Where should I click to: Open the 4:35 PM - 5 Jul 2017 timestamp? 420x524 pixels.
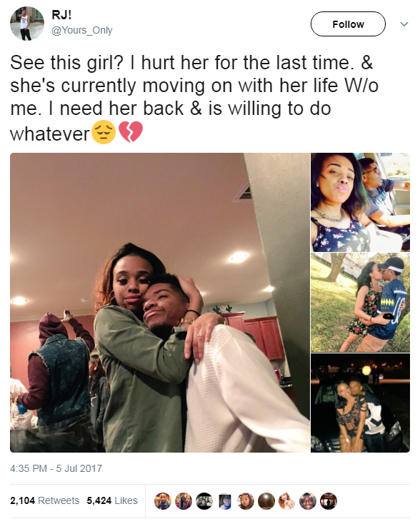pos(56,468)
